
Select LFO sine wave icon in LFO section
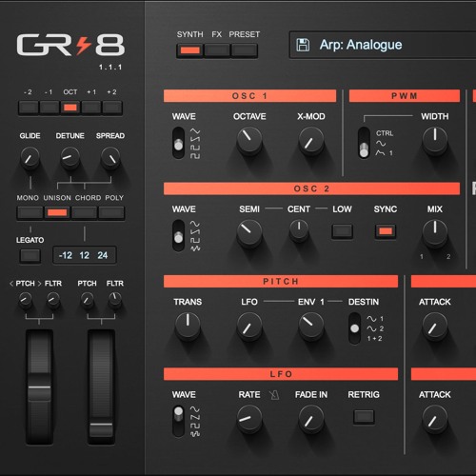195,409
